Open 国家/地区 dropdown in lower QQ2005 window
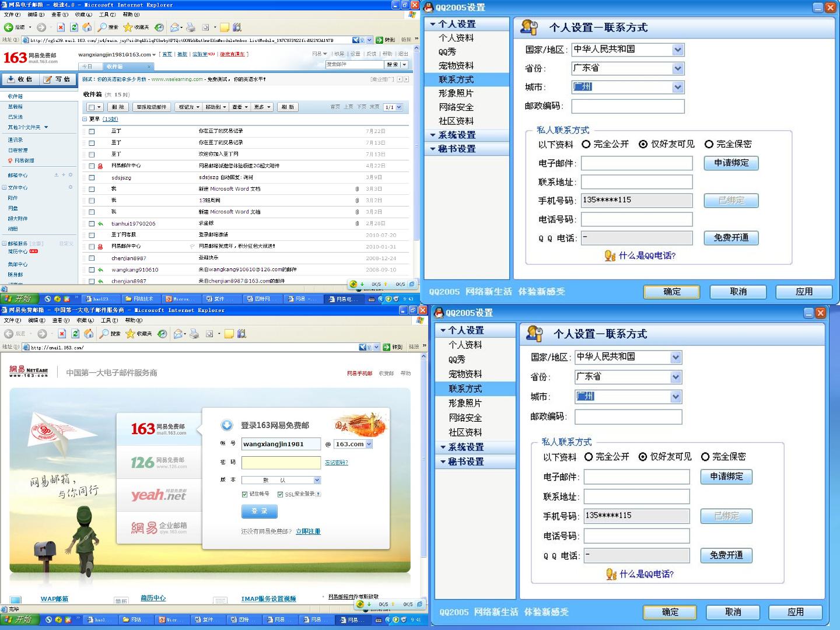The height and width of the screenshot is (630, 840). pyautogui.click(x=675, y=357)
